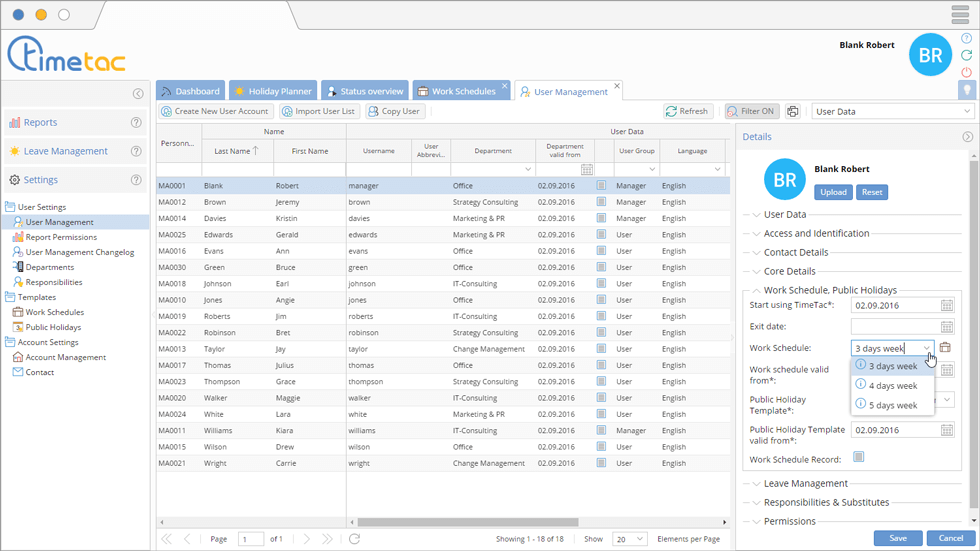
Task: Click the red power logout icon
Action: point(966,72)
